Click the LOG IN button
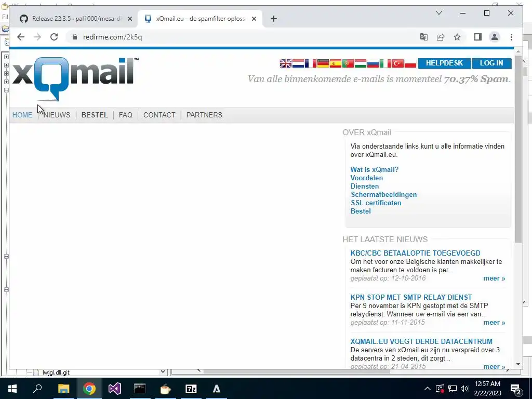The height and width of the screenshot is (399, 532). click(x=491, y=63)
